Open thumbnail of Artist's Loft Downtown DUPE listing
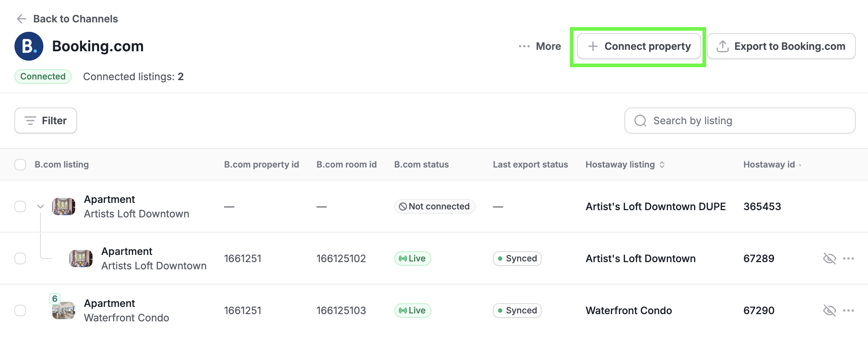The width and height of the screenshot is (868, 356). pyautogui.click(x=64, y=207)
